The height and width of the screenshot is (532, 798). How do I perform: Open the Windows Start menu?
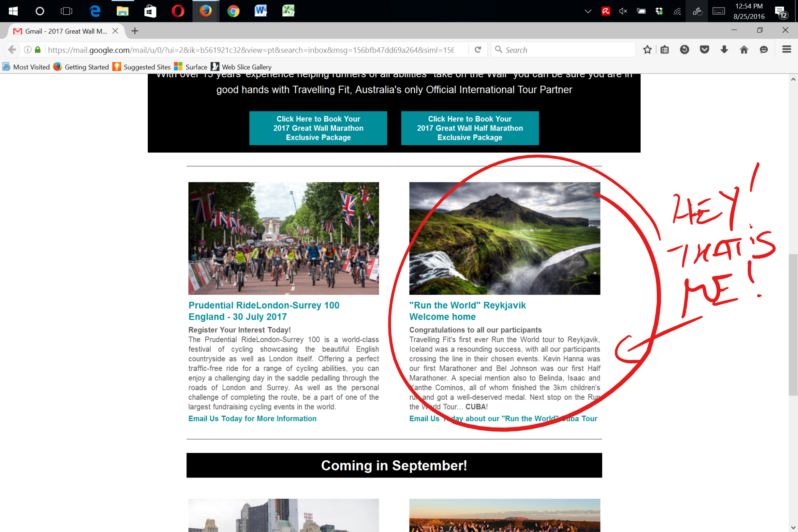(13, 11)
